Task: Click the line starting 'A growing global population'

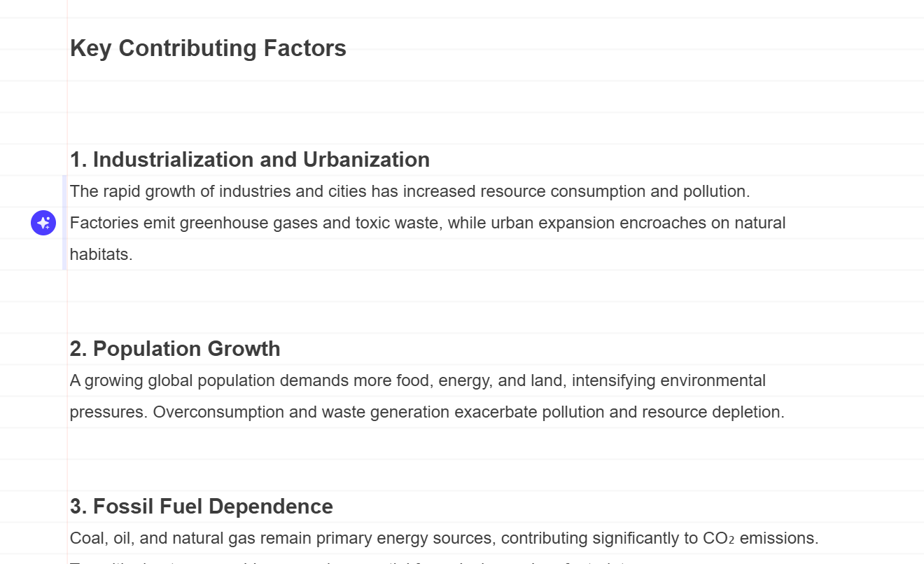Action: click(x=418, y=380)
